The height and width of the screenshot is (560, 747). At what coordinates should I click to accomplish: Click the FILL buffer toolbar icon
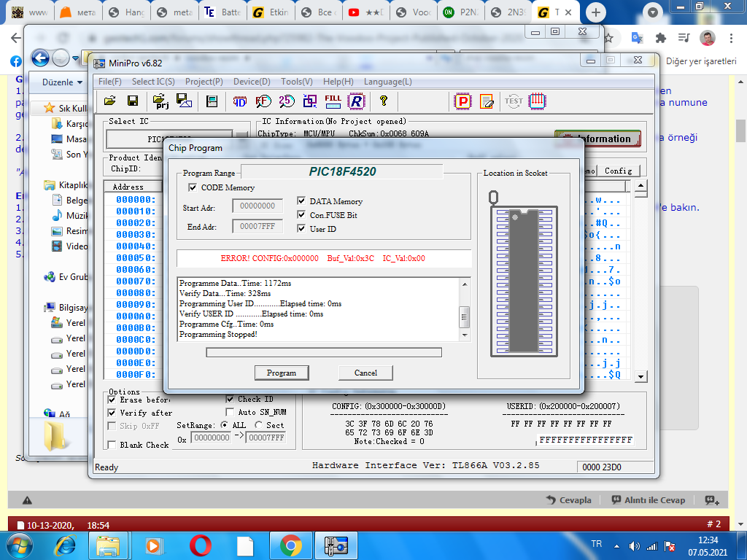tap(333, 101)
